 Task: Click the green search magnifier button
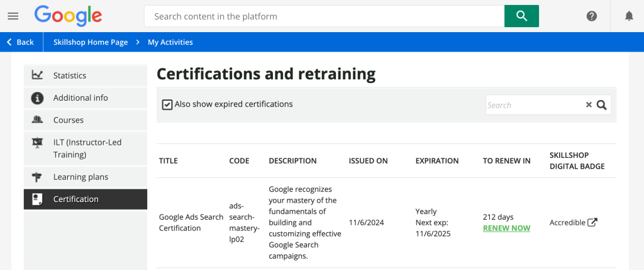click(x=521, y=16)
